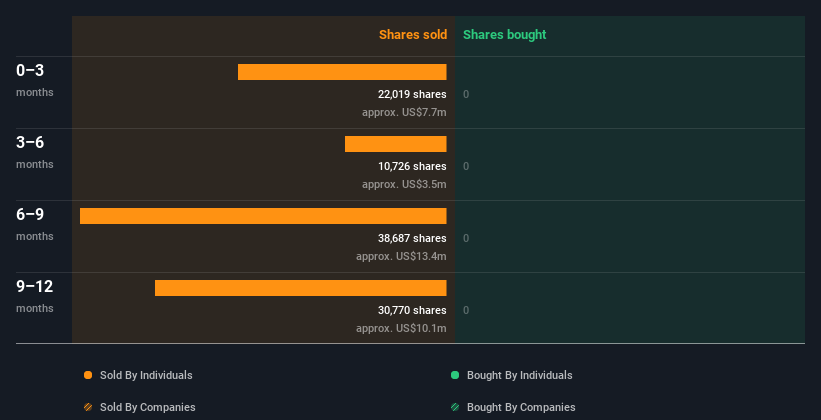Click the striped Bought By Companies legend icon
The image size is (821, 420).
pyautogui.click(x=455, y=407)
